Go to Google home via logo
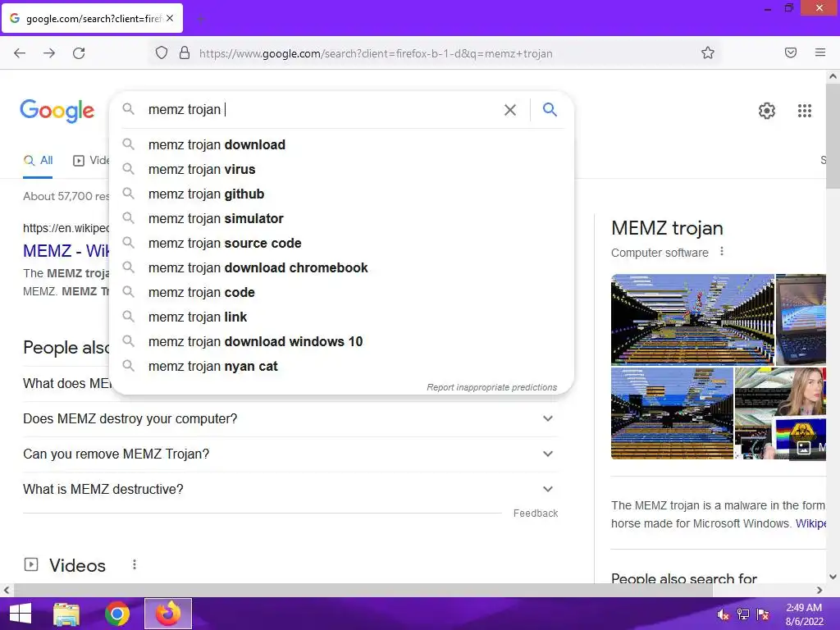The image size is (840, 630). tap(57, 111)
